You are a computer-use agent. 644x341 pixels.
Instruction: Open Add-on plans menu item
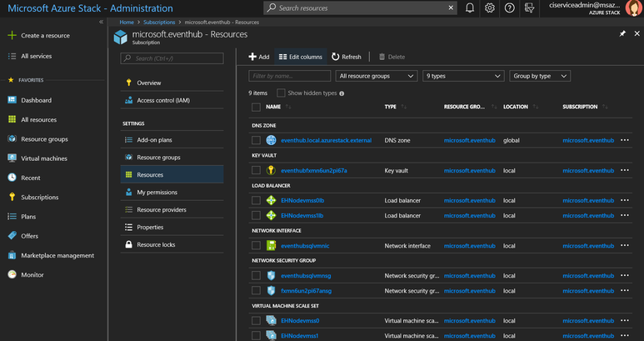click(172, 140)
